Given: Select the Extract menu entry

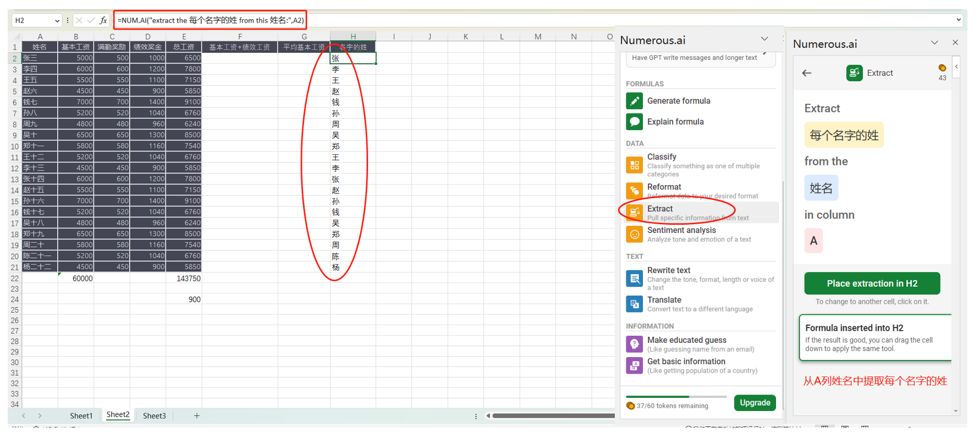Looking at the screenshot, I should point(702,213).
